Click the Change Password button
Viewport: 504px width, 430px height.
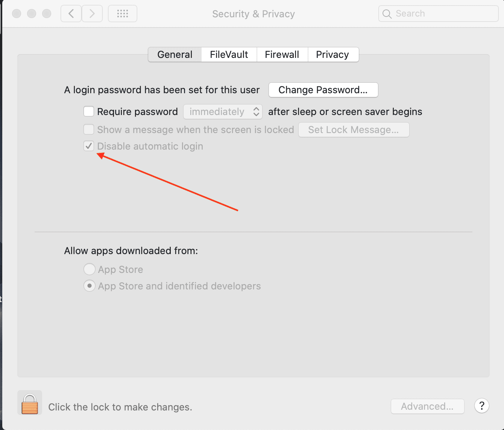click(323, 90)
